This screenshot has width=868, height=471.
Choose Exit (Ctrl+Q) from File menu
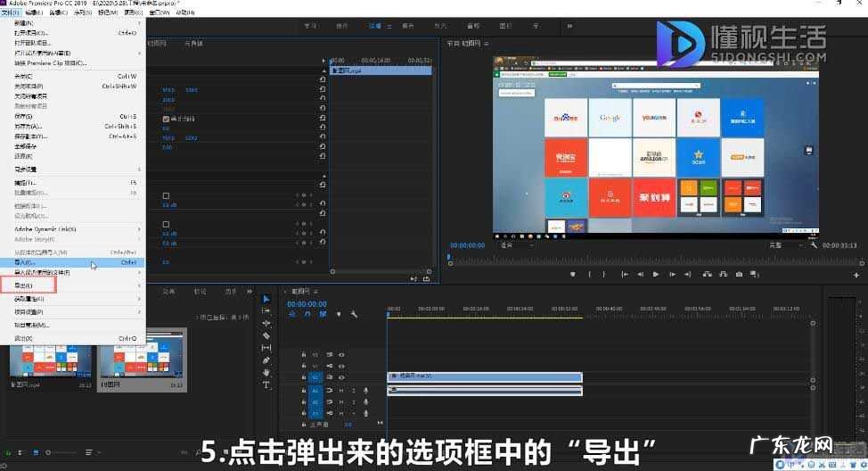(72, 338)
